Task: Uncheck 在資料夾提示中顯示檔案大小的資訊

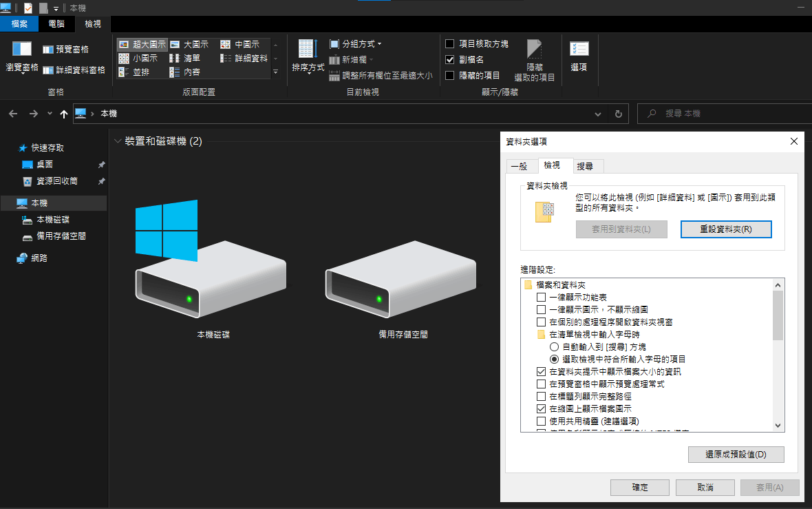Action: tap(541, 372)
